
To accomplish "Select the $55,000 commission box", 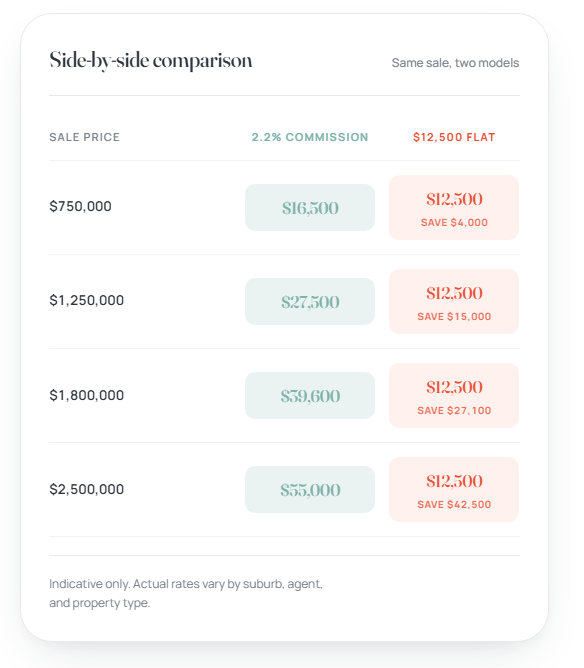I will [x=310, y=489].
